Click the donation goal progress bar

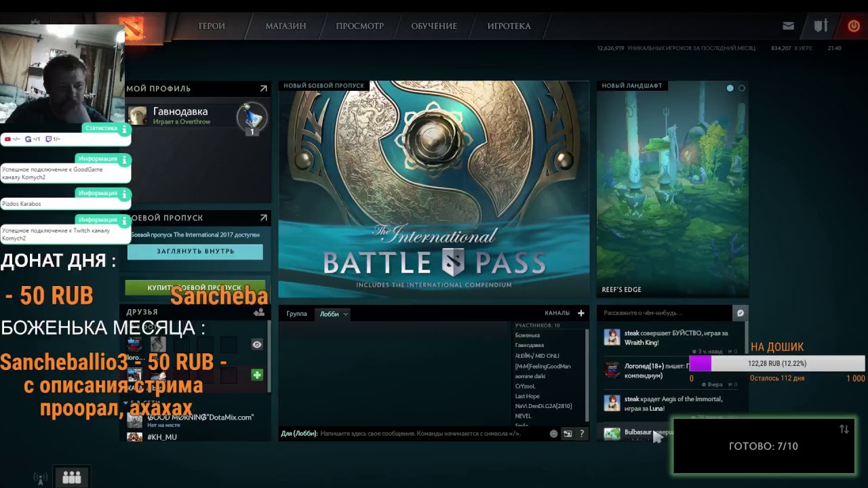click(x=777, y=364)
